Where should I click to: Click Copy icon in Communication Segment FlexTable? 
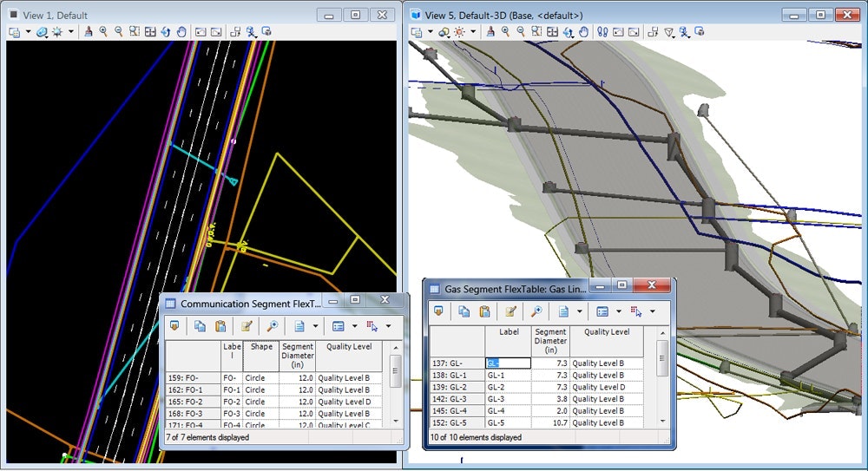click(x=200, y=326)
